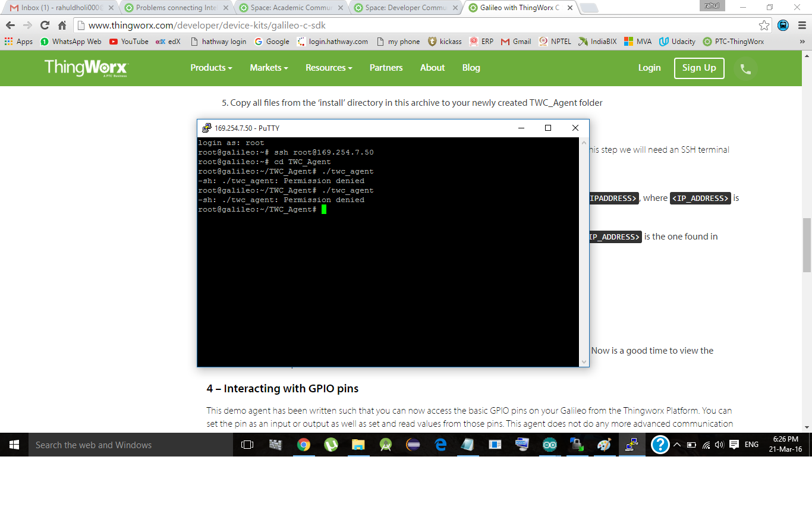Open Gmail bookmark
The width and height of the screenshot is (812, 510).
tap(516, 42)
